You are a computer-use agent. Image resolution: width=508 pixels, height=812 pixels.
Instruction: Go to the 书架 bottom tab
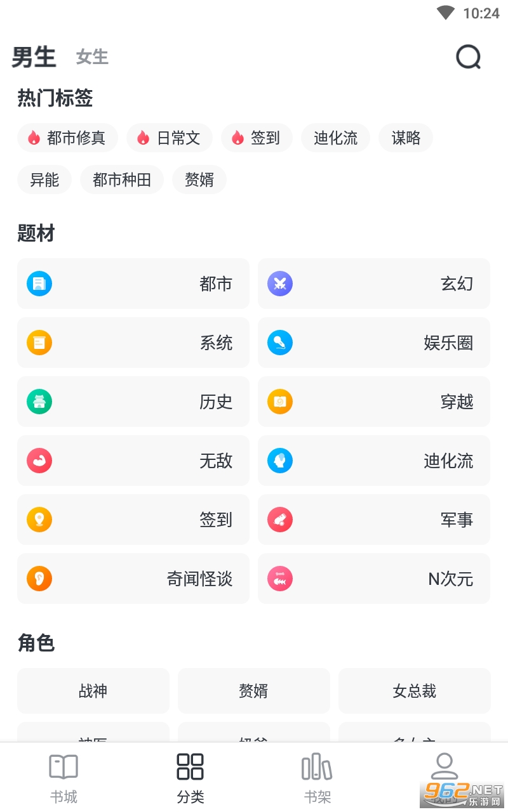pos(317,778)
